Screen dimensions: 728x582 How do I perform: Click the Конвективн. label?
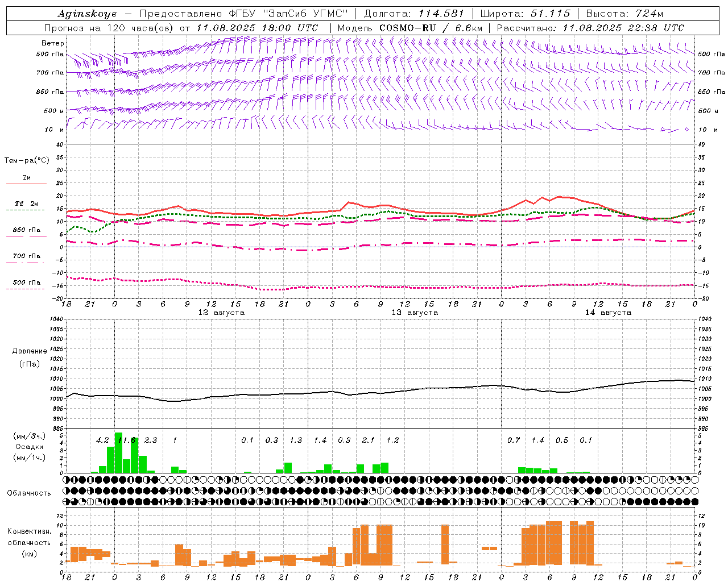tap(29, 531)
